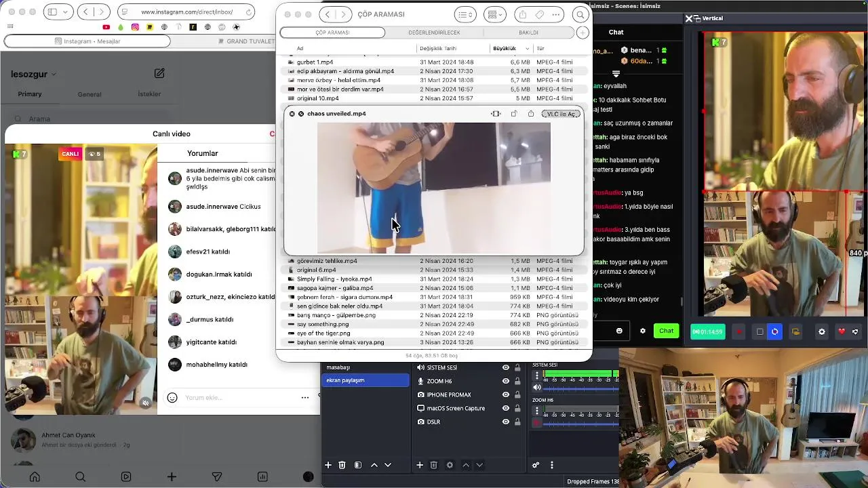Image resolution: width=868 pixels, height=488 pixels.
Task: Toggle lock on IPHONE PROMAX source
Action: point(517,394)
